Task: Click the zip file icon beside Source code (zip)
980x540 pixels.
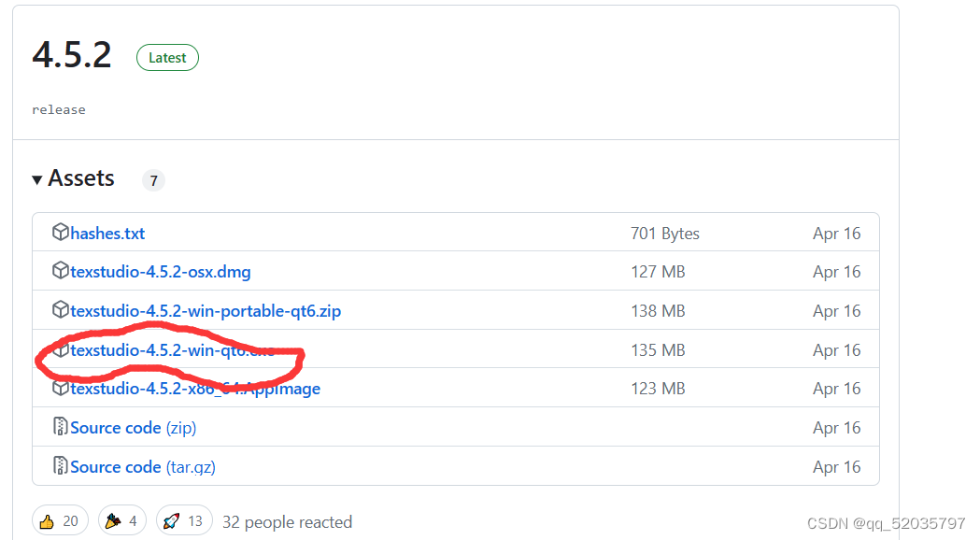Action: pyautogui.click(x=60, y=426)
